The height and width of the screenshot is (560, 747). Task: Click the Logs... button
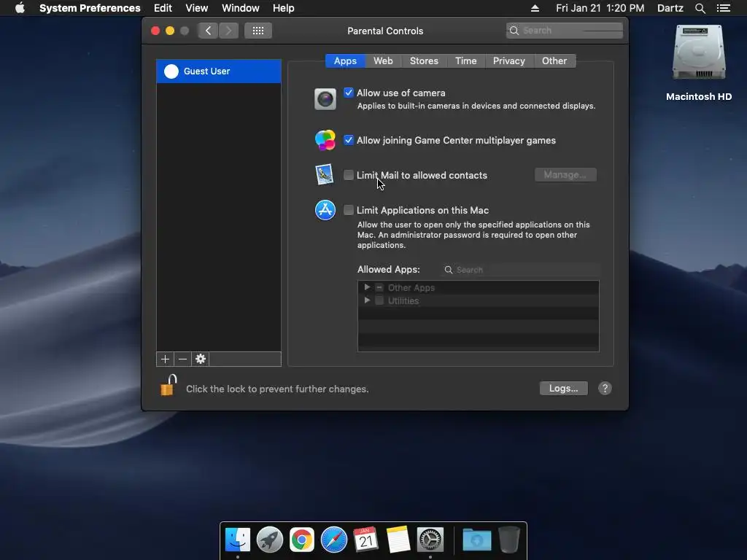[563, 389]
